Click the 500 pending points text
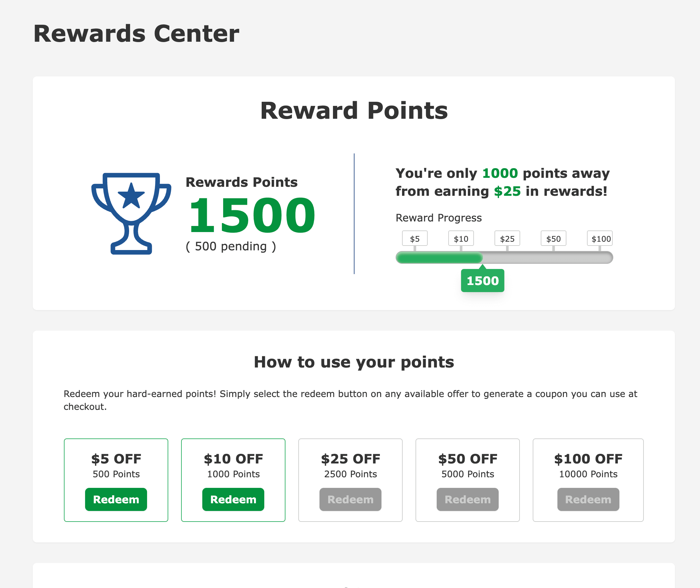 pos(231,246)
